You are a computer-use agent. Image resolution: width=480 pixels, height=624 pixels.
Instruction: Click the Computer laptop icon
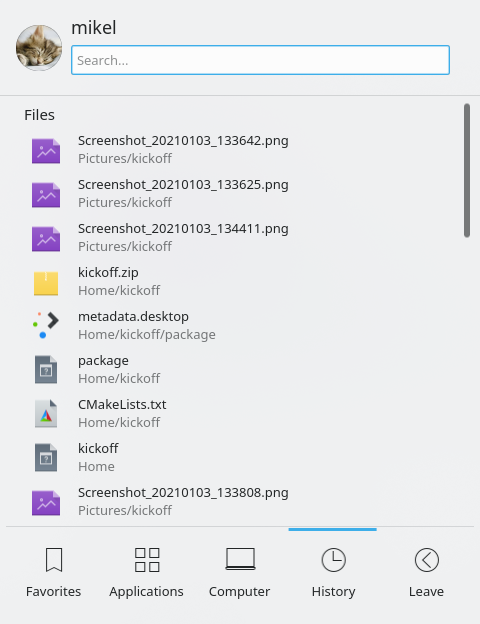click(240, 559)
